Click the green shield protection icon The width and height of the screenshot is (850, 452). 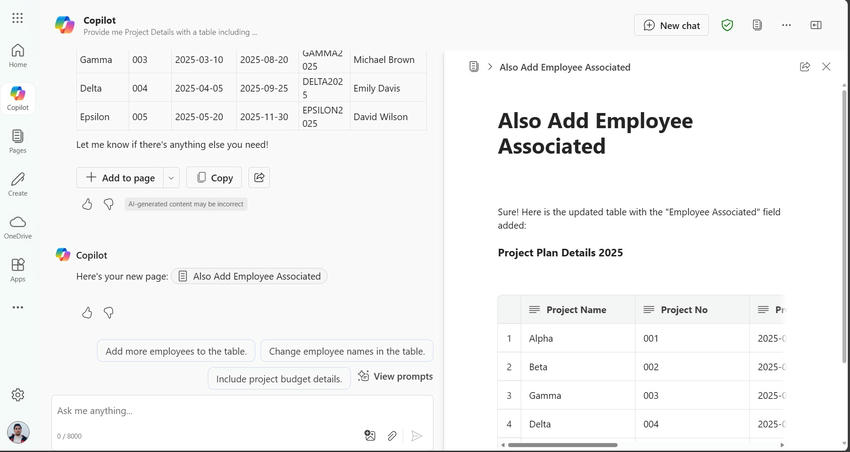(727, 25)
